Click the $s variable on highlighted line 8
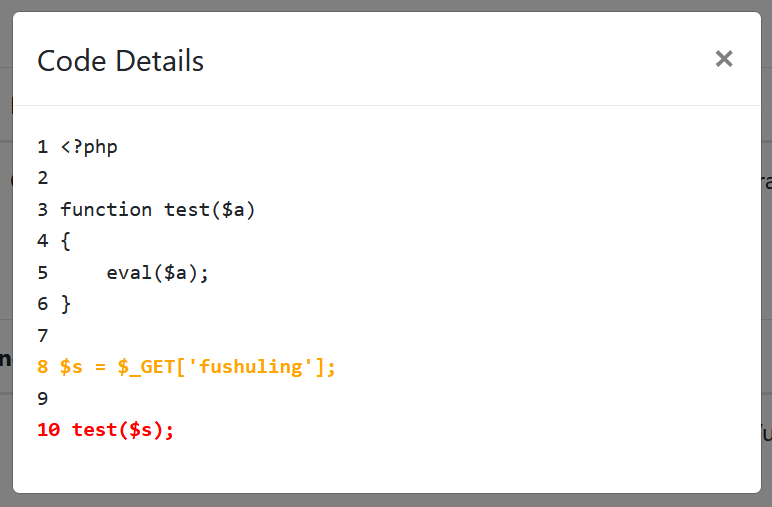Viewport: 772px width, 507px height. (x=72, y=367)
